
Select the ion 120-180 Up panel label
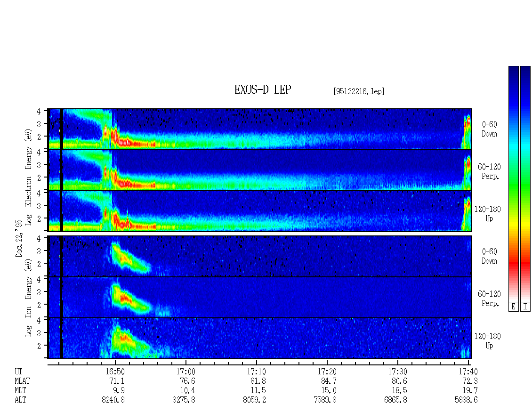tap(488, 341)
